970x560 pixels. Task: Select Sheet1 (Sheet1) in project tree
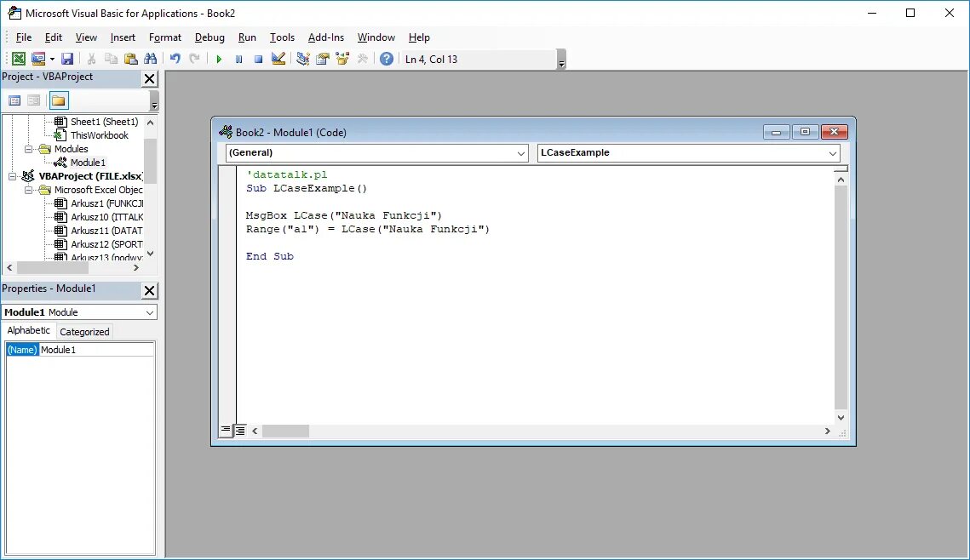click(104, 122)
